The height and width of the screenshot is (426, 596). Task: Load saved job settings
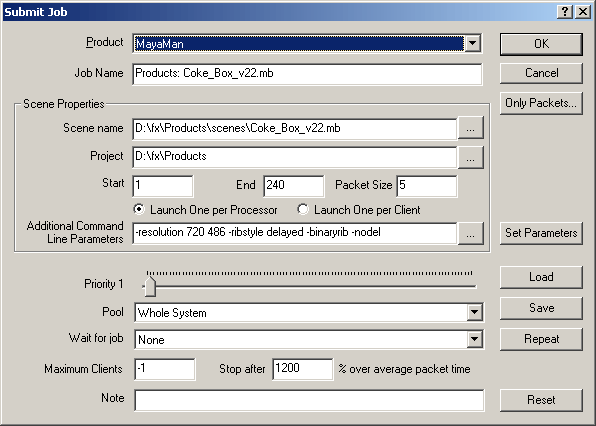541,277
